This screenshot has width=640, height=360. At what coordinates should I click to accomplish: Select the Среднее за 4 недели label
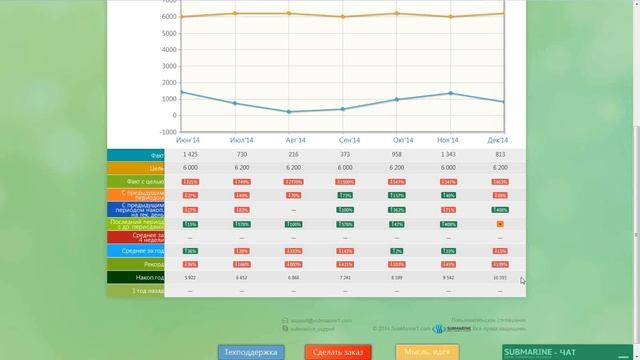point(136,237)
